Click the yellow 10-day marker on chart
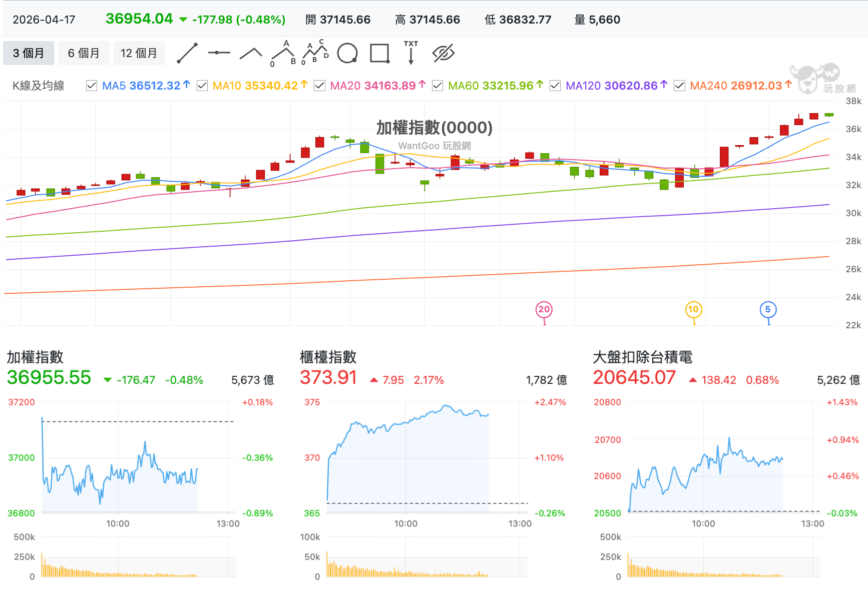This screenshot has height=589, width=868. (x=693, y=309)
